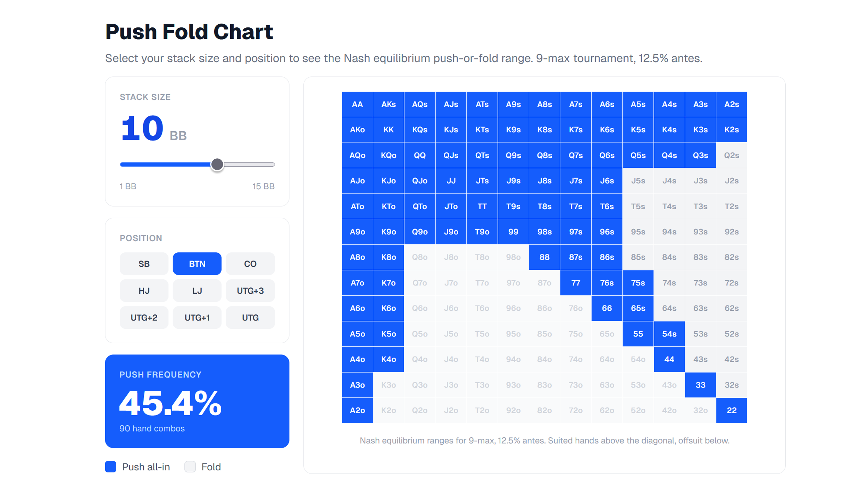
Task: Select the HJ position button
Action: point(144,291)
